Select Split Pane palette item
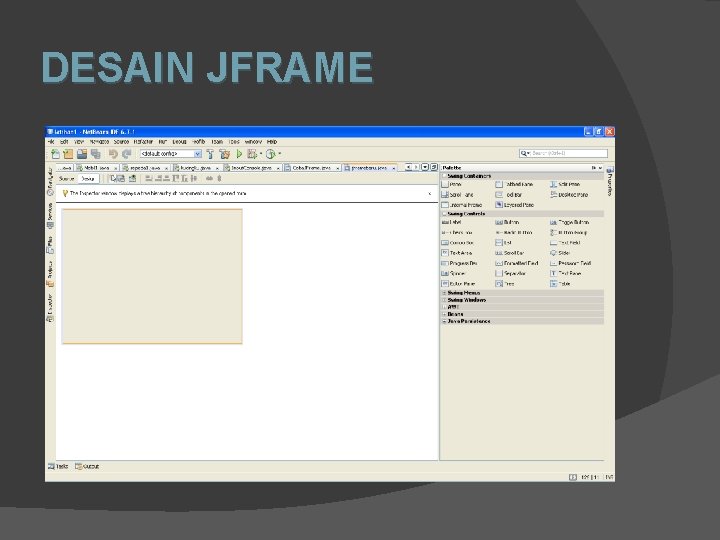The height and width of the screenshot is (540, 720). pyautogui.click(x=565, y=185)
